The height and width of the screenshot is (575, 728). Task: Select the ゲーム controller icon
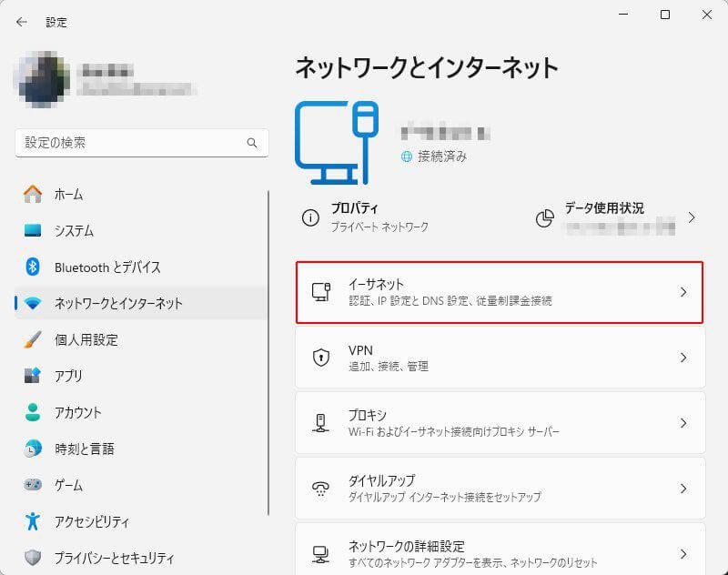pos(33,485)
